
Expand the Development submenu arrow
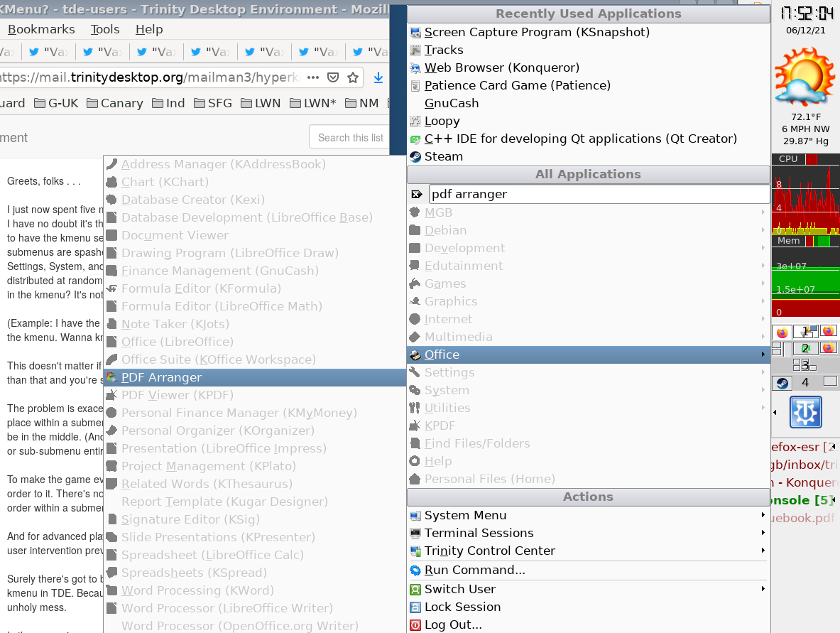pos(763,248)
